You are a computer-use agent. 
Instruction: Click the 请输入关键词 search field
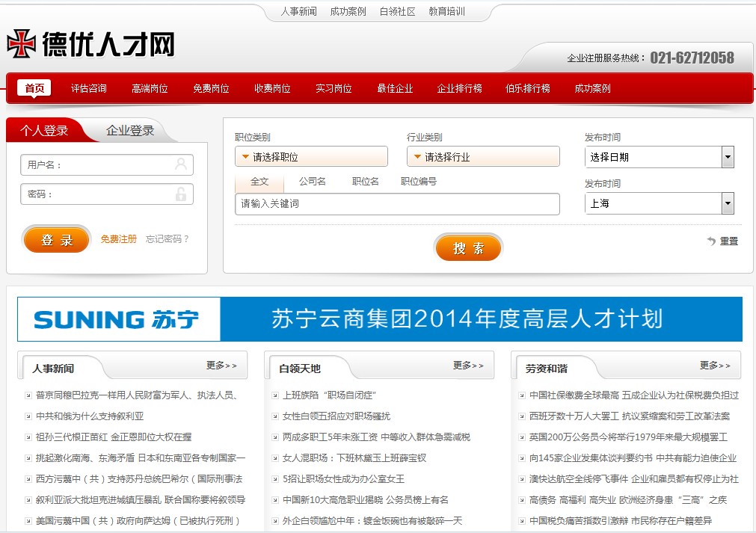point(397,204)
